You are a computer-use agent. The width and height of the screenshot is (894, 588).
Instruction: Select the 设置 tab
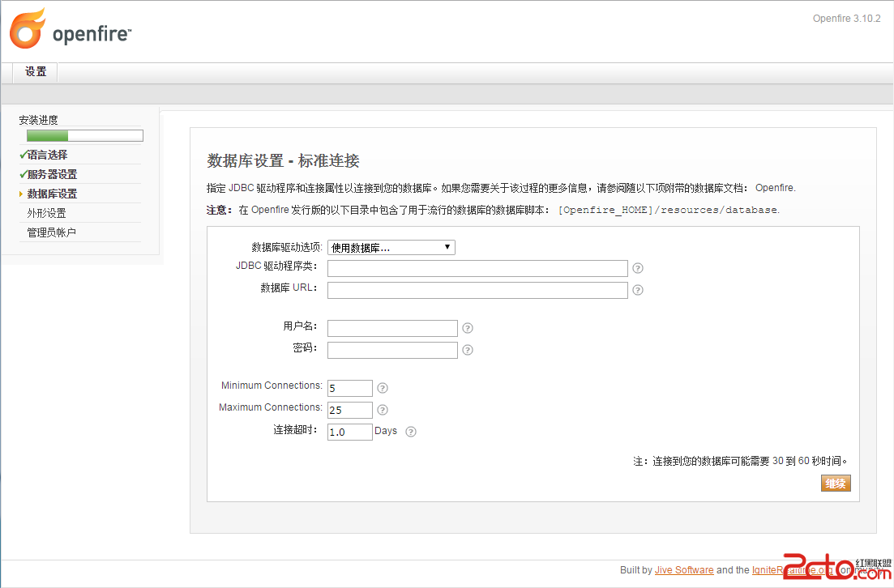(36, 72)
